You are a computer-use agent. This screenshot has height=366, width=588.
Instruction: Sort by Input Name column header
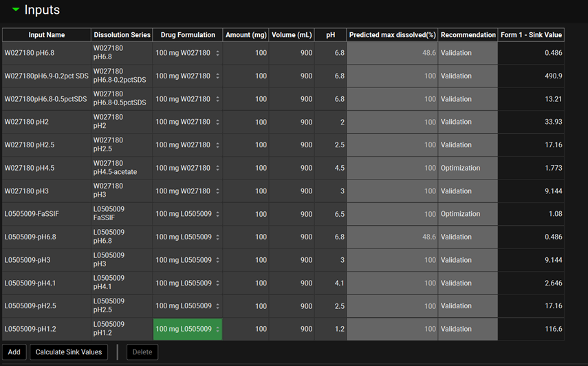pos(47,35)
